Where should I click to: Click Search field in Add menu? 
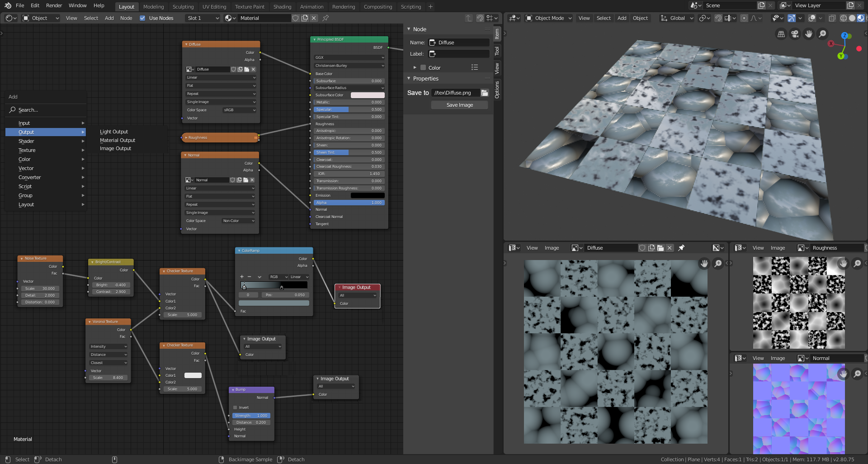46,110
